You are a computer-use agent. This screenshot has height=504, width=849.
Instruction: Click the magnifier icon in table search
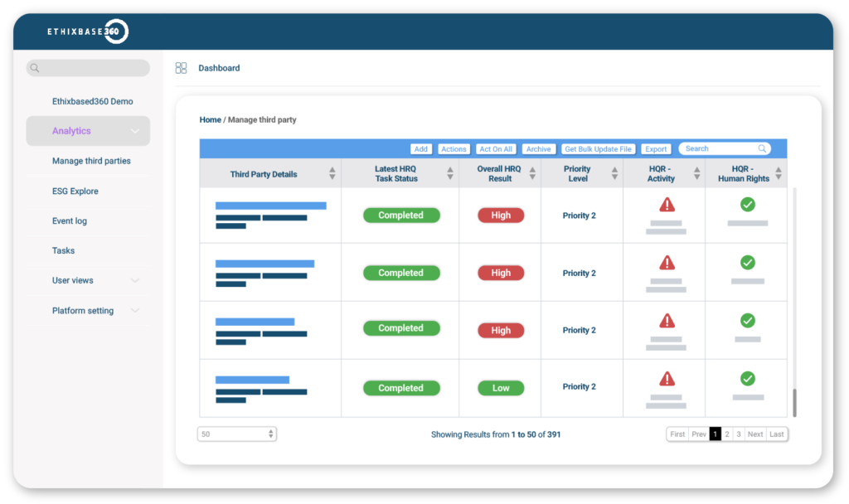762,149
